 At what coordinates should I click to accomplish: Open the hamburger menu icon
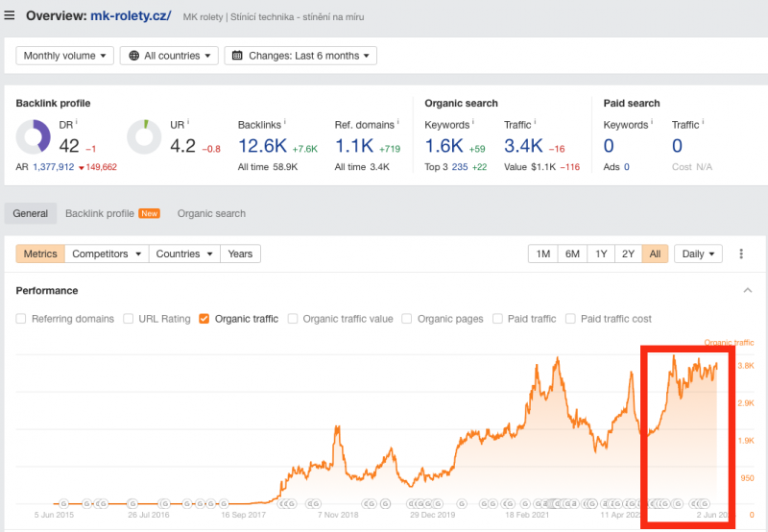9,15
